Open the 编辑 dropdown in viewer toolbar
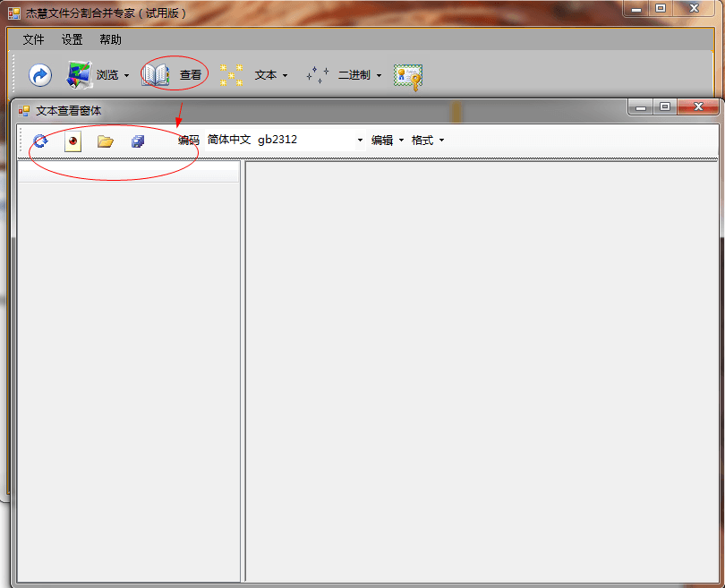The width and height of the screenshot is (725, 588). 388,141
